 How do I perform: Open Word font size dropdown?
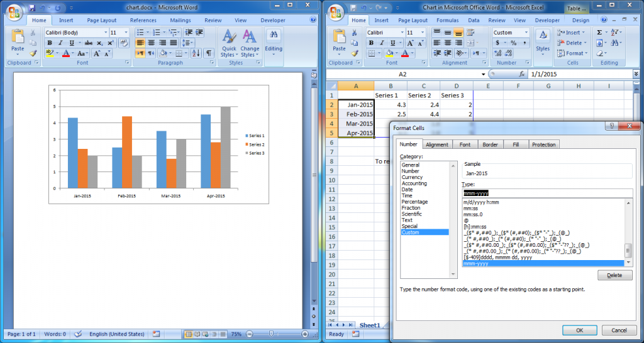[x=126, y=33]
